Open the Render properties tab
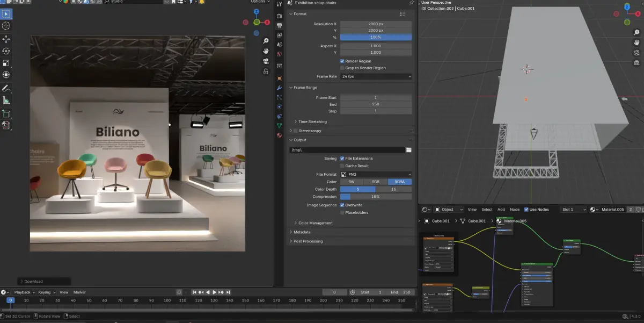 click(279, 16)
